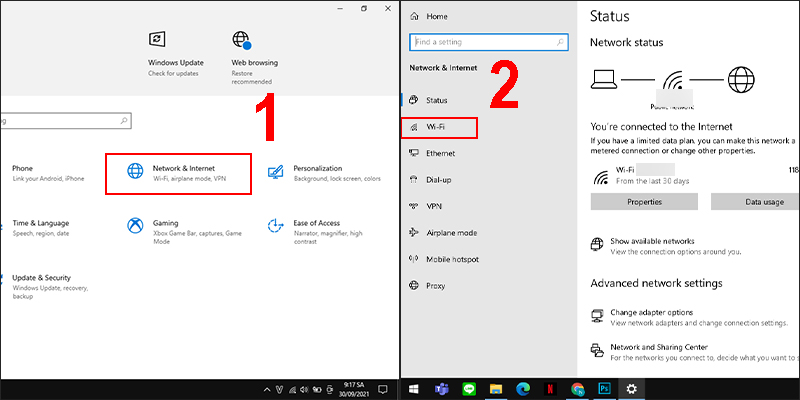Open Show available networks
The width and height of the screenshot is (800, 400).
click(x=651, y=242)
